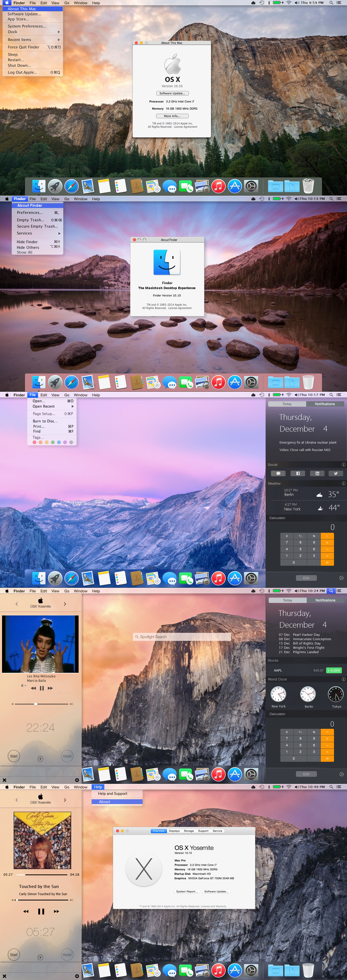Open the info icon beside the Weather heading
347x980 pixels.
tap(343, 484)
